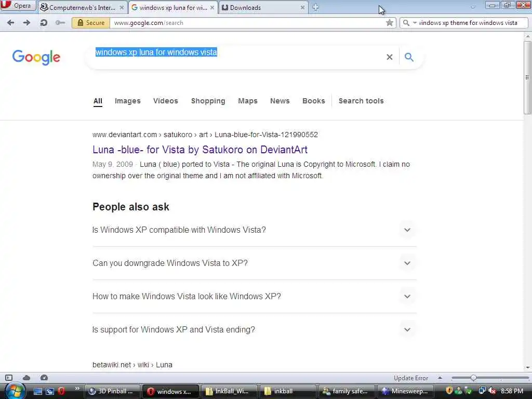Focus the address bar showing www.google.com/search

[x=248, y=23]
